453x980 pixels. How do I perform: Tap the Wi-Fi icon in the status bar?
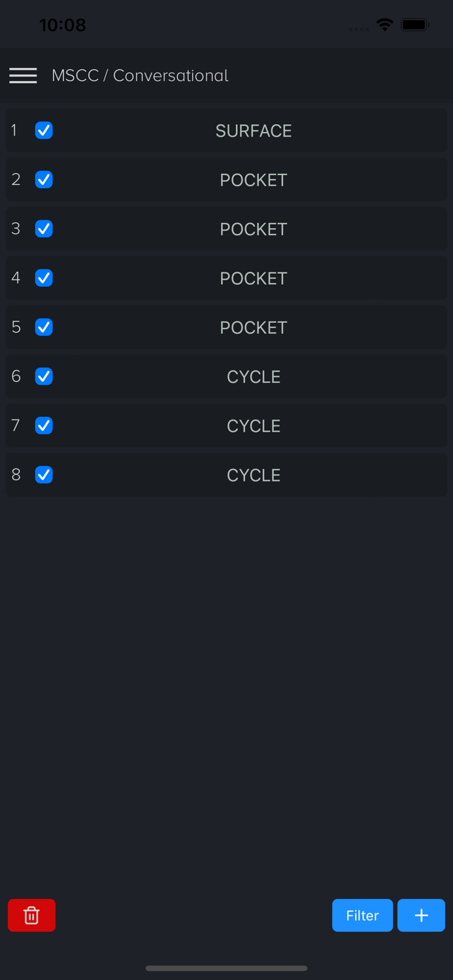click(x=385, y=25)
